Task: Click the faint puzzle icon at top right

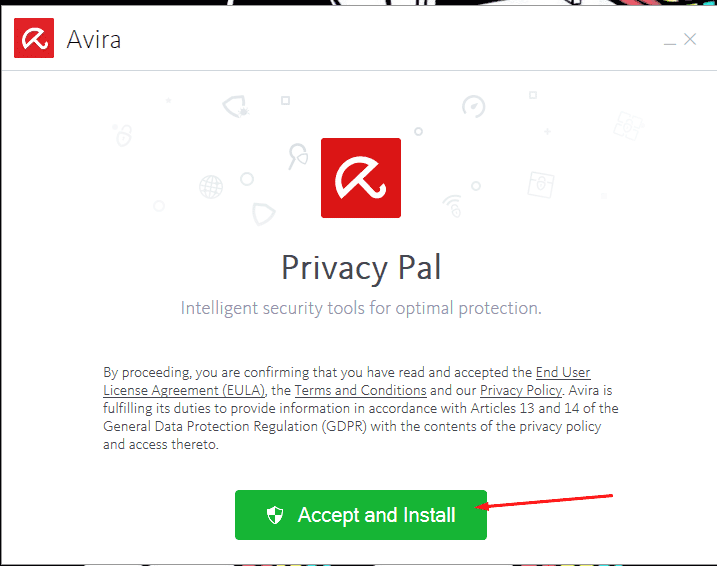Action: [627, 126]
